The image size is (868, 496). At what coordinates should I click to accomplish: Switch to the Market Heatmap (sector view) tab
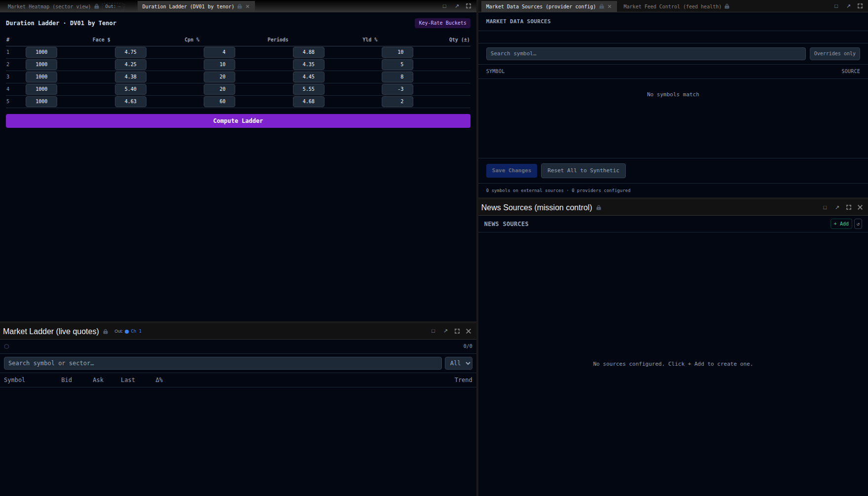(49, 6)
